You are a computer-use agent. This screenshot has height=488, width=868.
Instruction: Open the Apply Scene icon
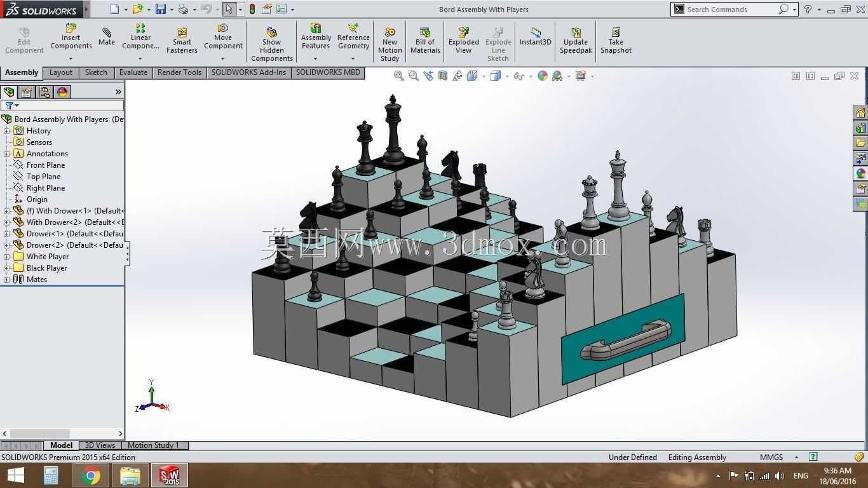click(557, 76)
